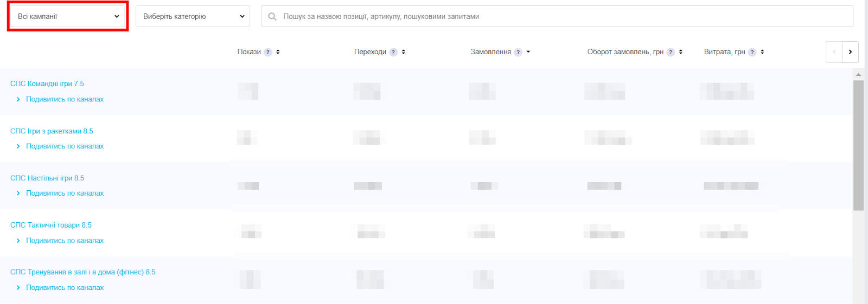The image size is (868, 304).
Task: Open the 'Виберіть категорію' category dropdown
Action: (x=193, y=16)
